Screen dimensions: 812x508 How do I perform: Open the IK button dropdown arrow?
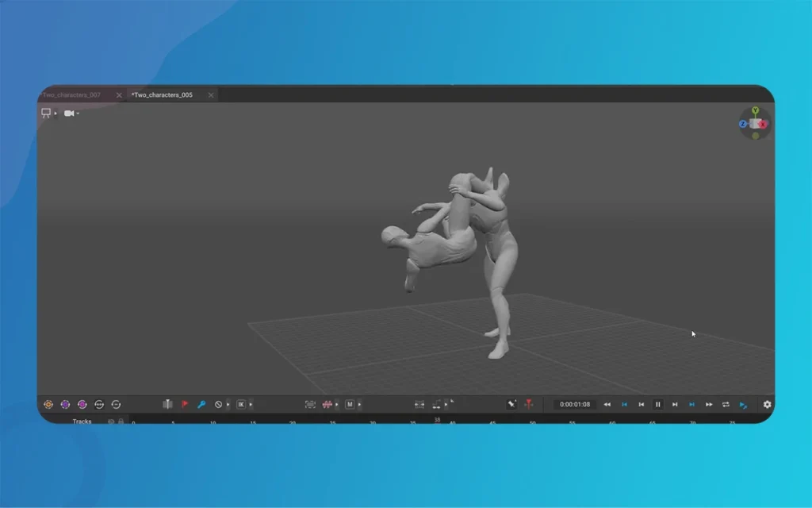click(x=251, y=404)
